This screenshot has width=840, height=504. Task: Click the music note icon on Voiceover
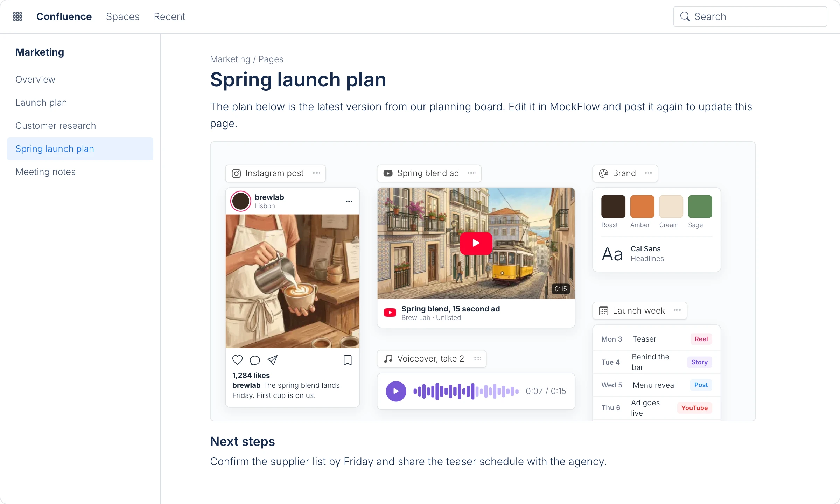(x=388, y=359)
